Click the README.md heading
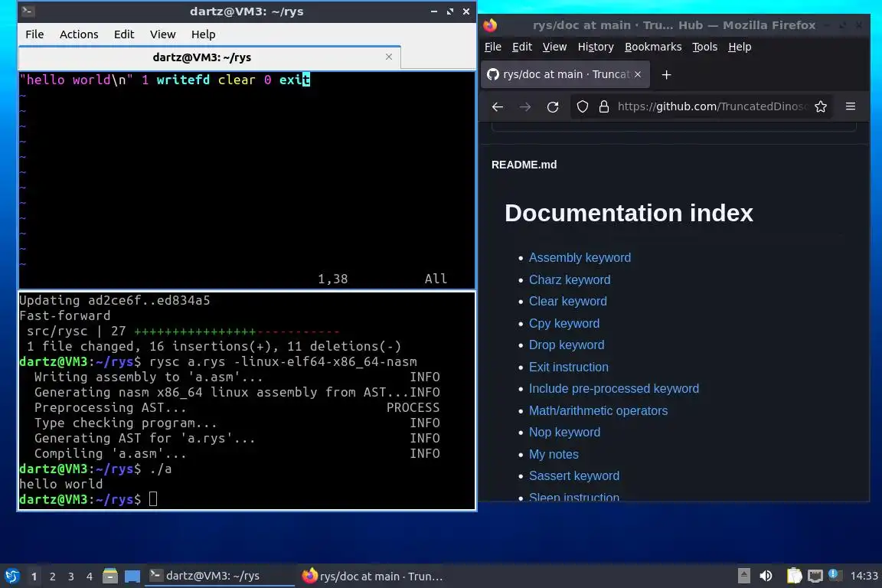 click(524, 165)
